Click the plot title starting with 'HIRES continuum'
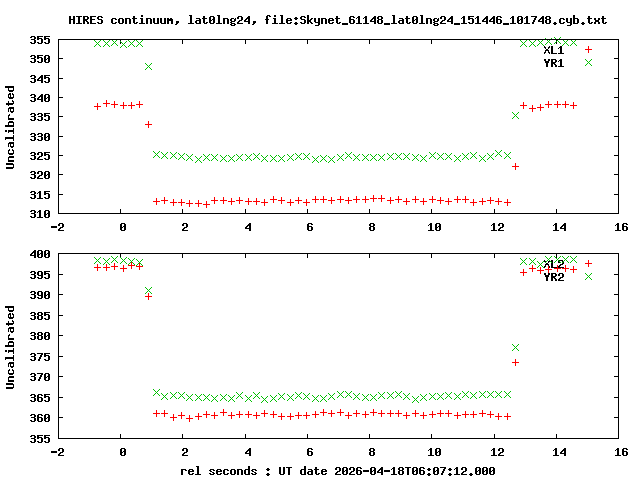 (338, 20)
